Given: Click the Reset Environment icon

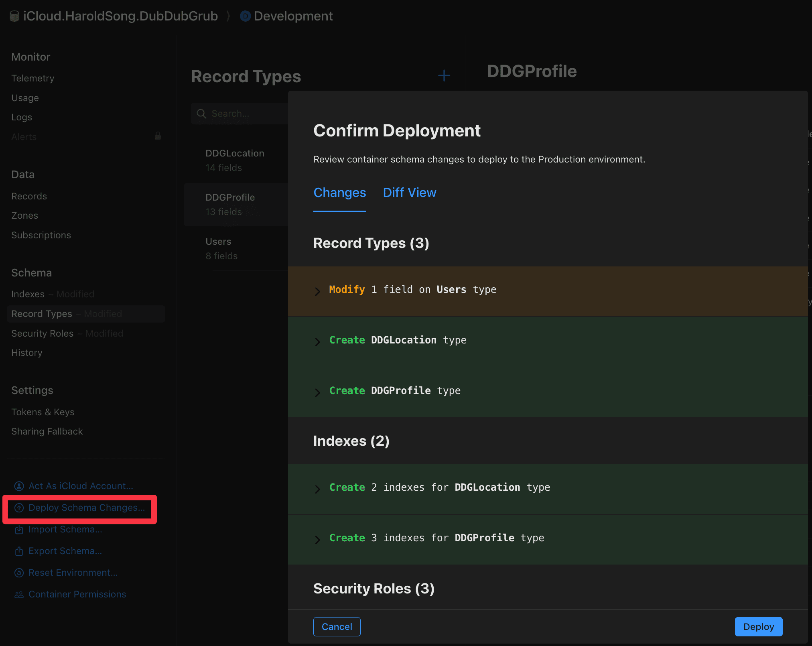Looking at the screenshot, I should [19, 573].
